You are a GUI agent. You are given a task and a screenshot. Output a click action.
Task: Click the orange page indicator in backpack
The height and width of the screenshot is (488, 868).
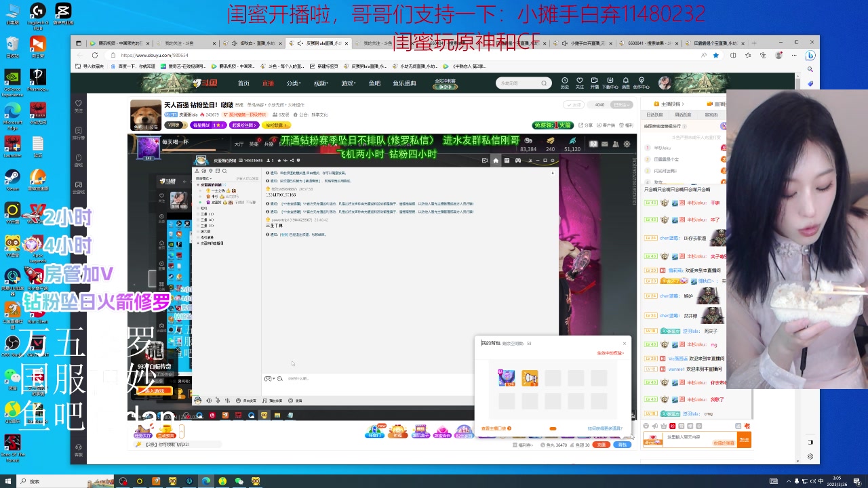(553, 428)
